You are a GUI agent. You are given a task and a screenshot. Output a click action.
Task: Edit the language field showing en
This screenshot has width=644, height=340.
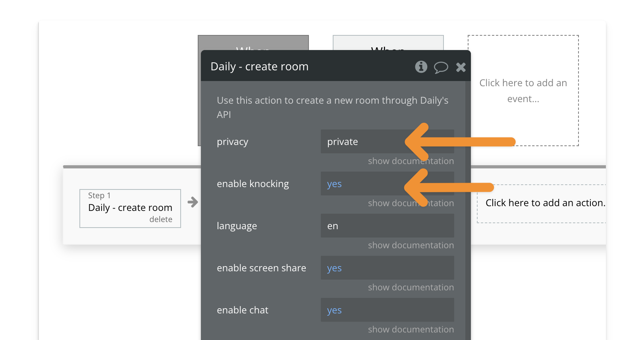tap(387, 226)
